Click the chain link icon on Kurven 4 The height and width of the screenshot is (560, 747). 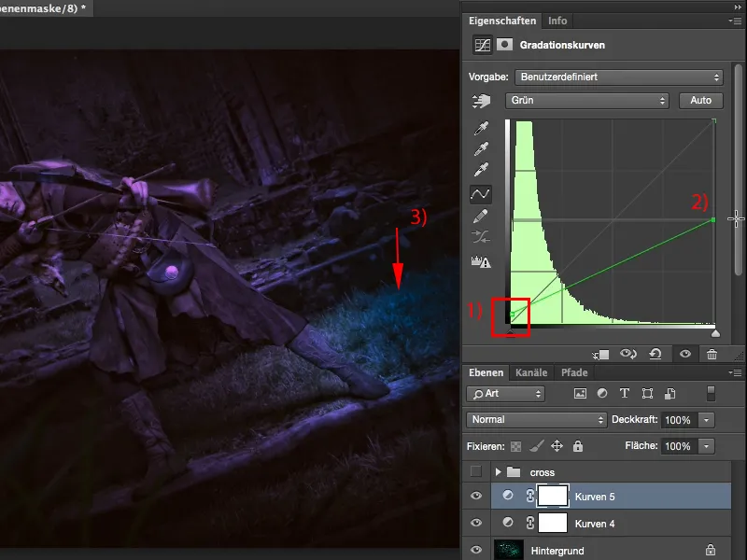tap(529, 523)
